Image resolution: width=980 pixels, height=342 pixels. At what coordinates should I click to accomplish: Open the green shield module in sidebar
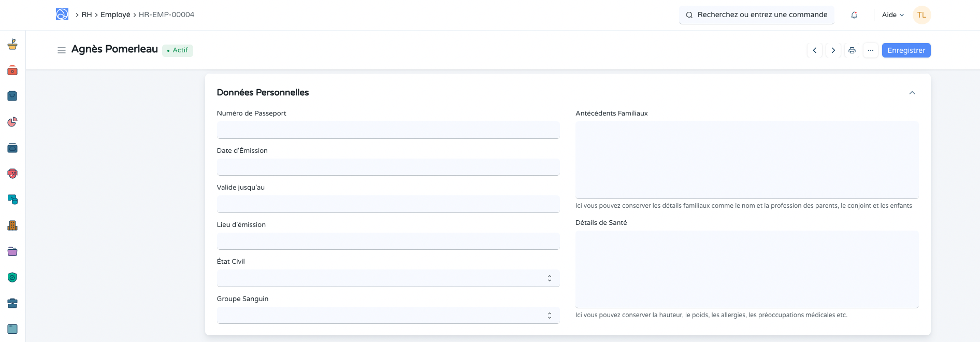pos(12,277)
